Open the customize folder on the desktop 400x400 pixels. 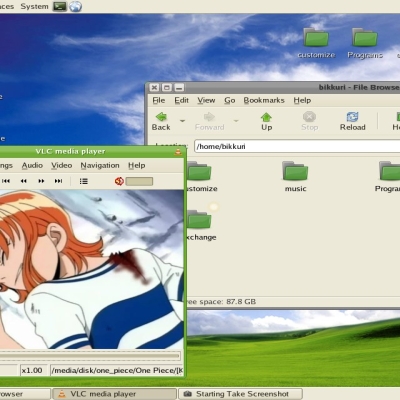tap(316, 43)
